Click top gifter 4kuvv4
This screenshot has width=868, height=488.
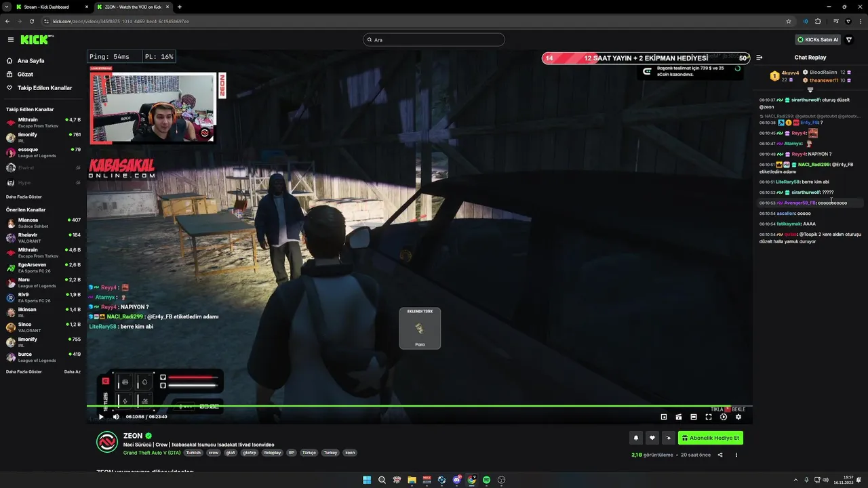791,73
